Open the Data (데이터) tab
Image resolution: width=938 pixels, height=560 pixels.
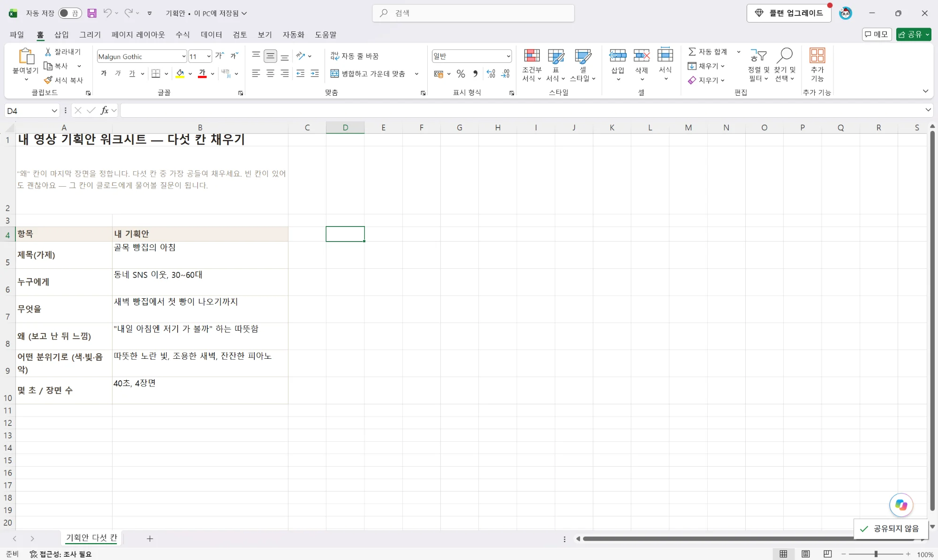pos(212,34)
